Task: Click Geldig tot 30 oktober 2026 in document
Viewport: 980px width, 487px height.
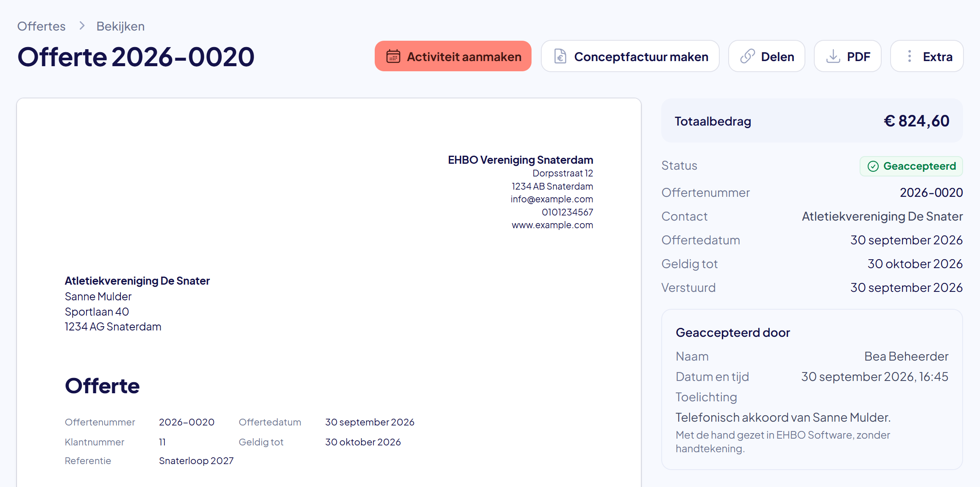Action: click(363, 442)
